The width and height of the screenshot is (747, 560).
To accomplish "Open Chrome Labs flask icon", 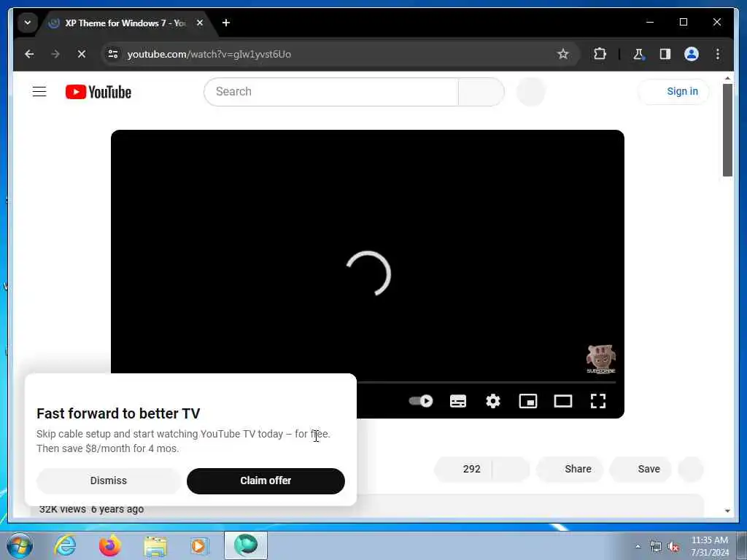I will [x=638, y=54].
